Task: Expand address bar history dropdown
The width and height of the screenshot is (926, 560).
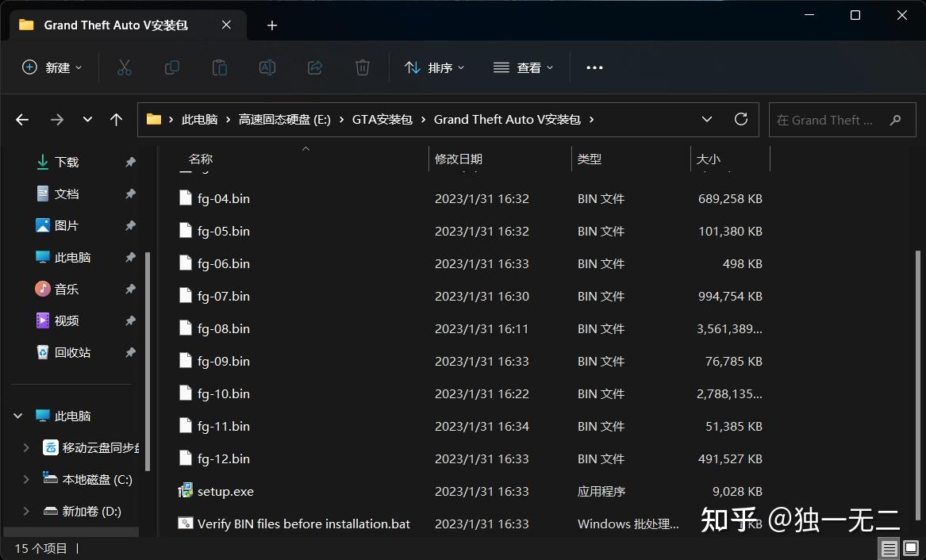Action: pyautogui.click(x=707, y=119)
